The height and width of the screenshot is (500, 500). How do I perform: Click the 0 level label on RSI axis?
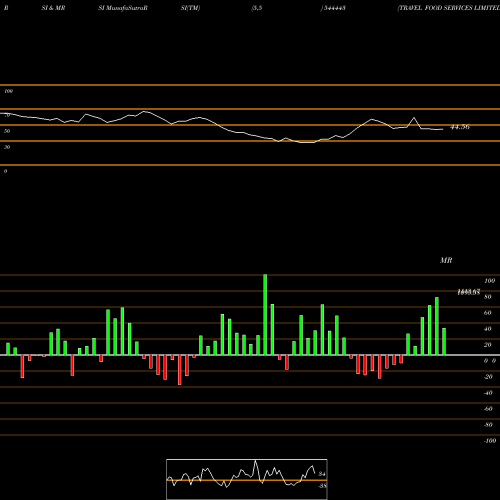[x=5, y=171]
